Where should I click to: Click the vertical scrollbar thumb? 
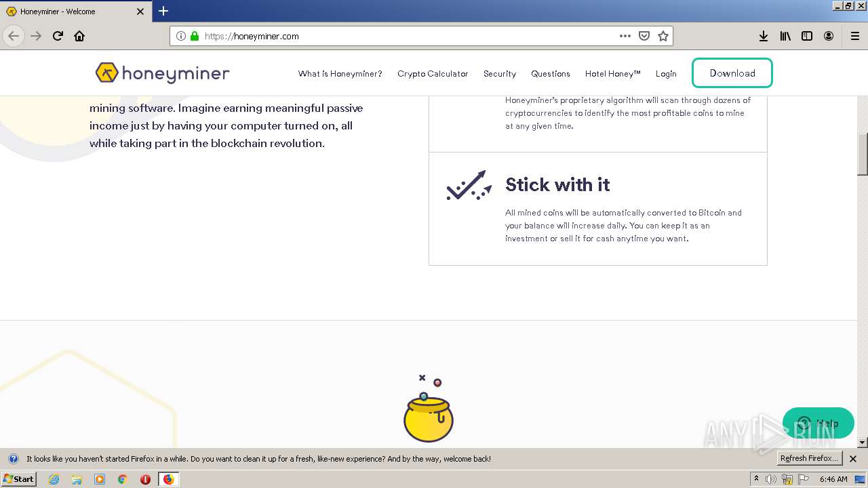(x=863, y=154)
